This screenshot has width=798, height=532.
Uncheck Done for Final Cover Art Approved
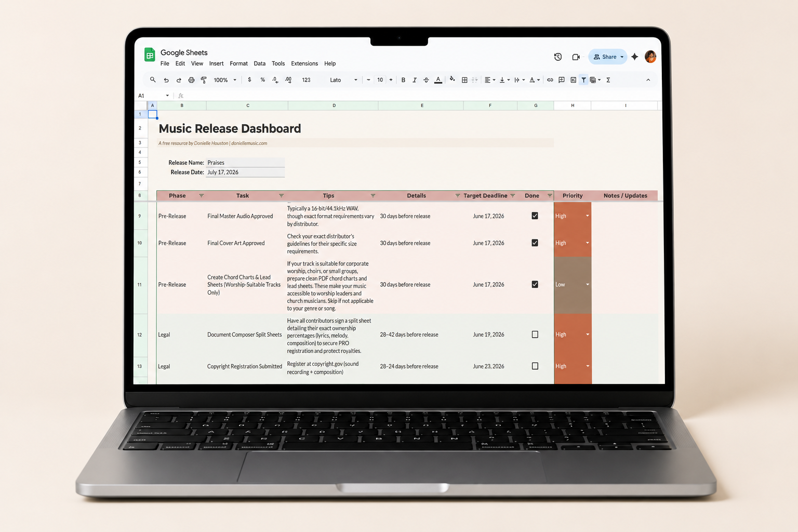point(535,243)
